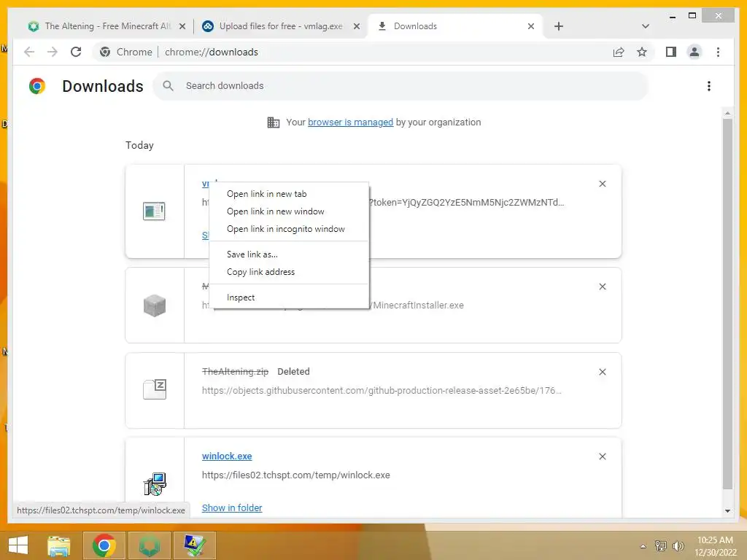Viewport: 747px width, 560px height.
Task: Open the green hexagon app in taskbar
Action: tap(150, 545)
